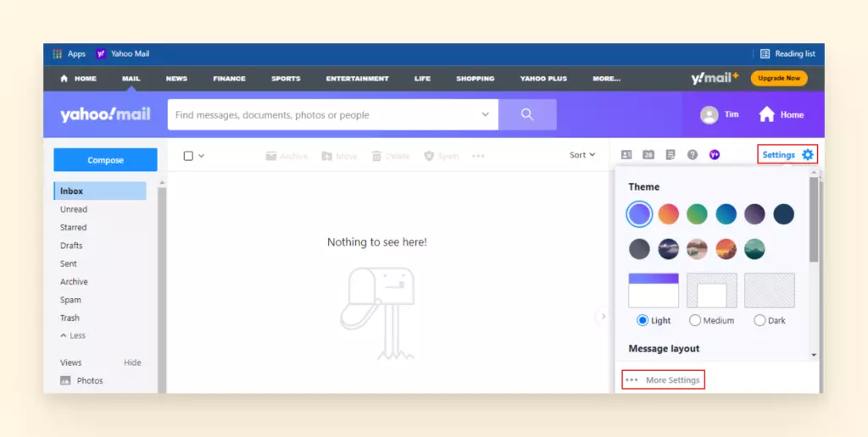Open More Settings
This screenshot has height=437, width=868.
coord(663,380)
